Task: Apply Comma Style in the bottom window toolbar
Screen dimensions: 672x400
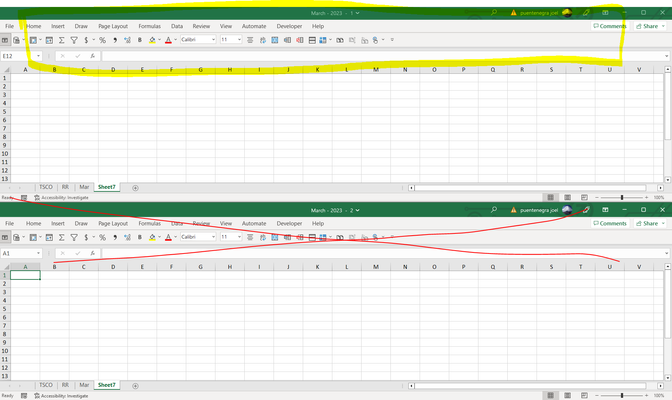Action: pyautogui.click(x=115, y=237)
